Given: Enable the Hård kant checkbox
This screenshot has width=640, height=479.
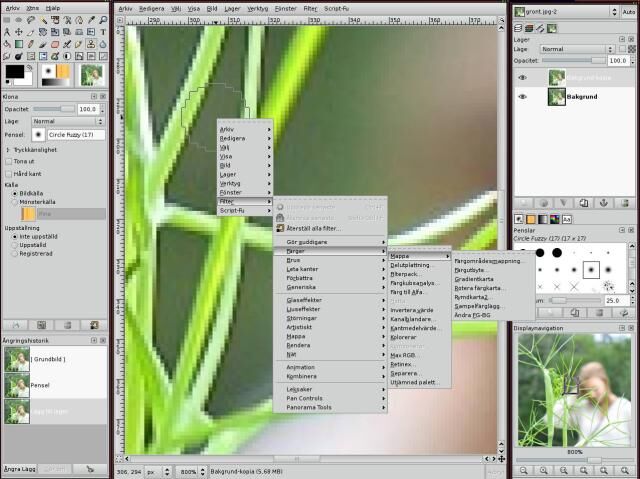Looking at the screenshot, I should [x=9, y=173].
